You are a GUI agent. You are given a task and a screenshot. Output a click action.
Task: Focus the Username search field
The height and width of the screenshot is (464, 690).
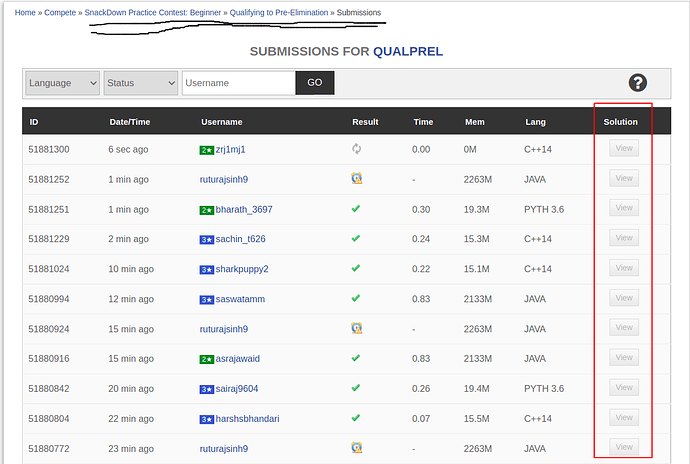[239, 83]
